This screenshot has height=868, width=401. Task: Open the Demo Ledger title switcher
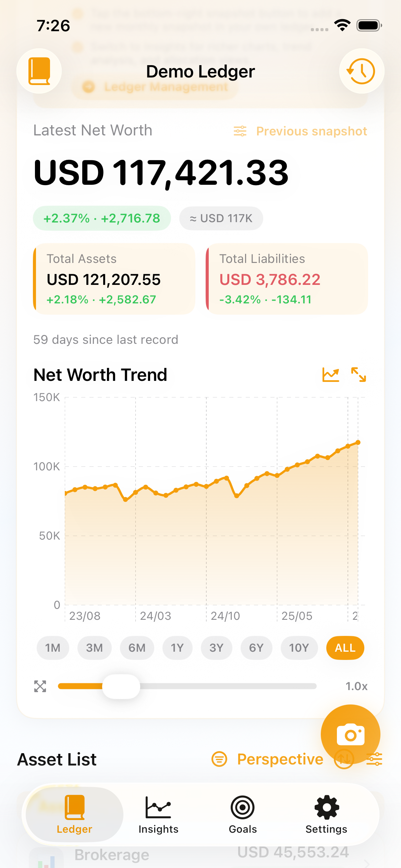point(200,72)
